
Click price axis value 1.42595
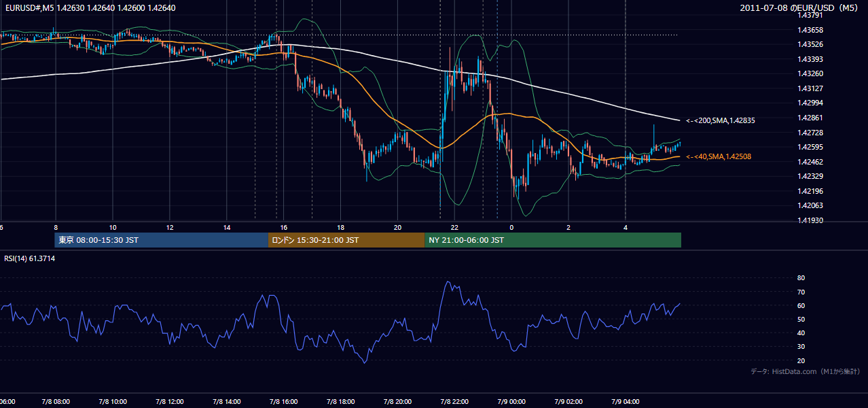tap(810, 147)
